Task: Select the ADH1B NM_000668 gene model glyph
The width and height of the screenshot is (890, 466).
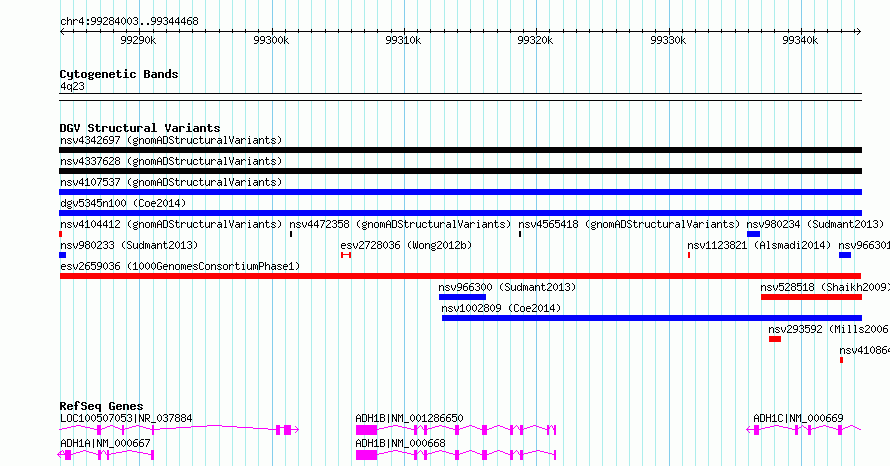Action: 456,455
